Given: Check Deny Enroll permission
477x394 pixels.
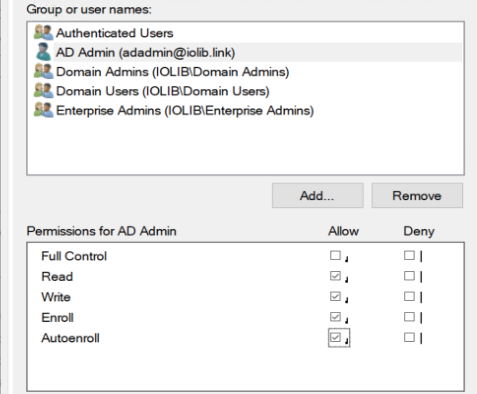Looking at the screenshot, I should [x=409, y=317].
